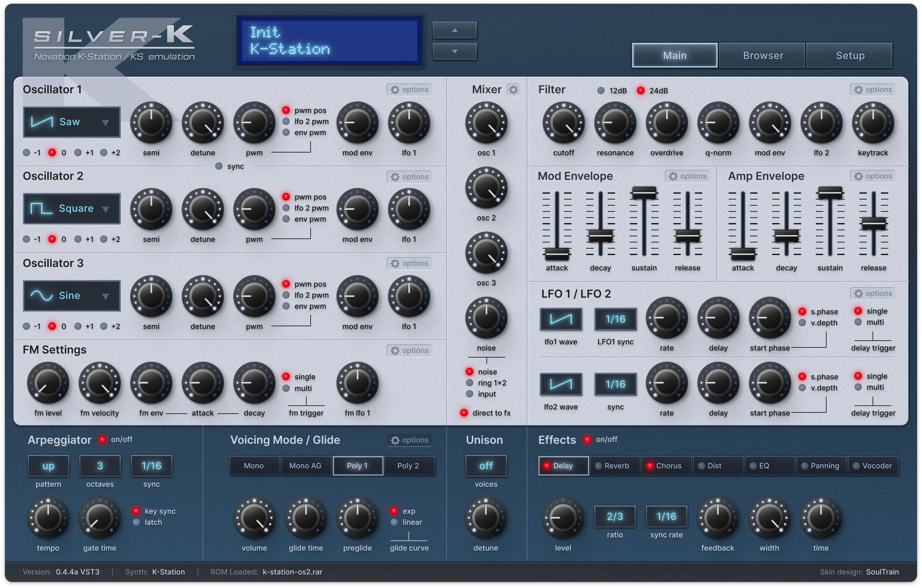922x588 pixels.
Task: Open the Unison voices 'off' selector
Action: point(486,466)
